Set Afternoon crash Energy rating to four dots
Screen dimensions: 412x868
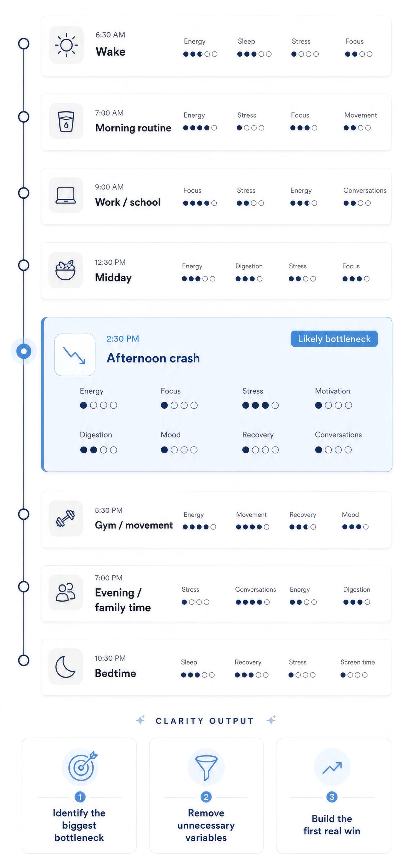pos(114,405)
